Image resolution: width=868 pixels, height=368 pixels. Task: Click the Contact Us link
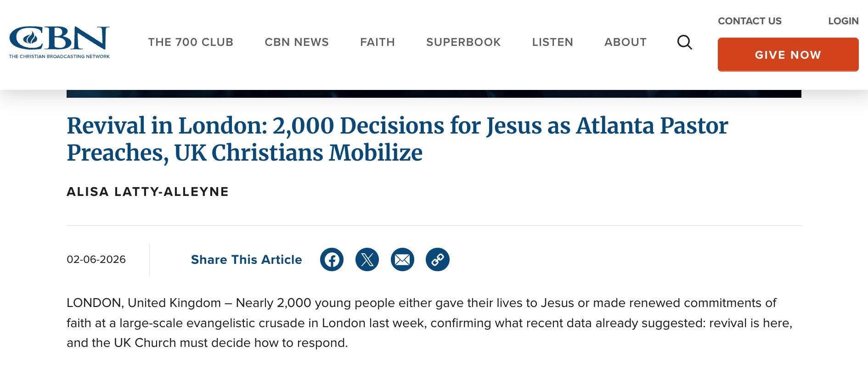(x=750, y=21)
